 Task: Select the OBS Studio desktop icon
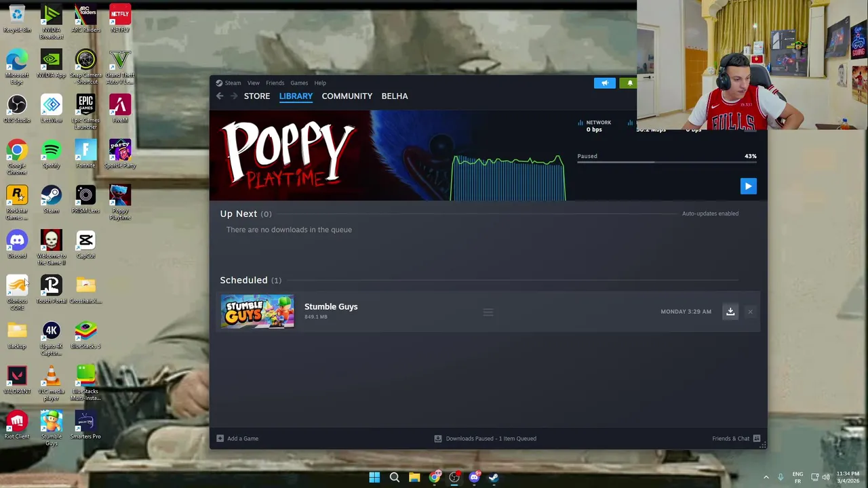(17, 109)
